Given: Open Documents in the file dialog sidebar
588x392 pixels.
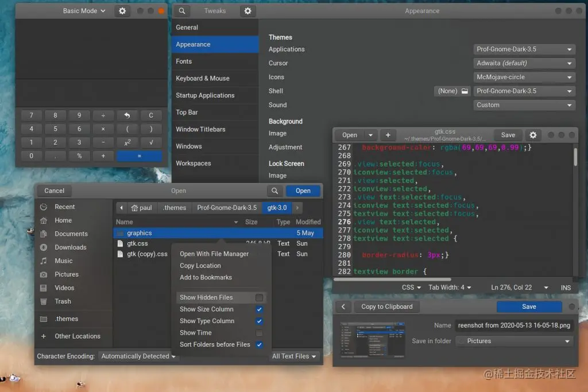Looking at the screenshot, I should (74, 234).
